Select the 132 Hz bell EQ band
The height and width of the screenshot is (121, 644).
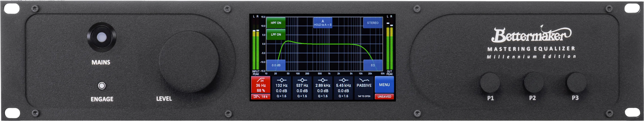coord(281,88)
